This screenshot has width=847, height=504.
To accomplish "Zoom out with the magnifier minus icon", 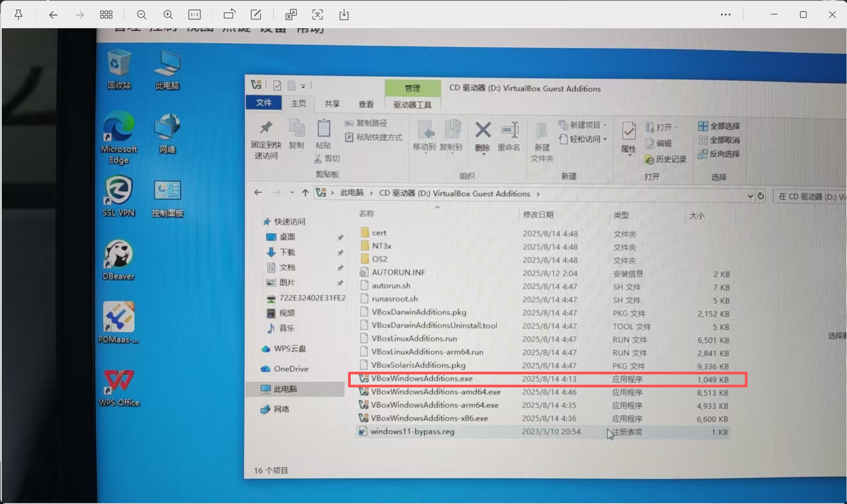I will [141, 15].
